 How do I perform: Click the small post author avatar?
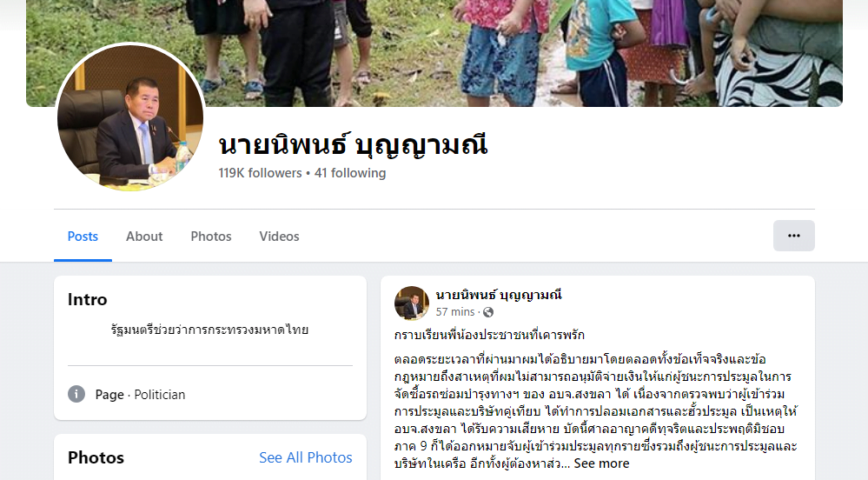411,303
